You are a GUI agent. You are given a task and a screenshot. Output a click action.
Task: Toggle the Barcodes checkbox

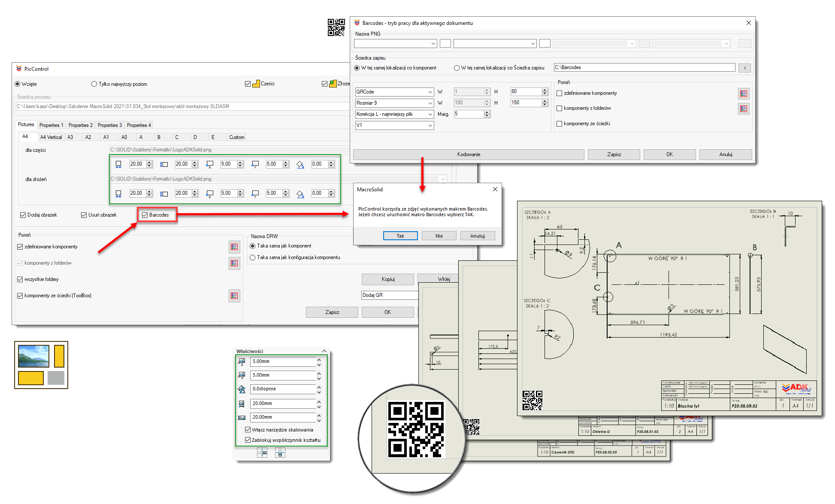coord(145,215)
